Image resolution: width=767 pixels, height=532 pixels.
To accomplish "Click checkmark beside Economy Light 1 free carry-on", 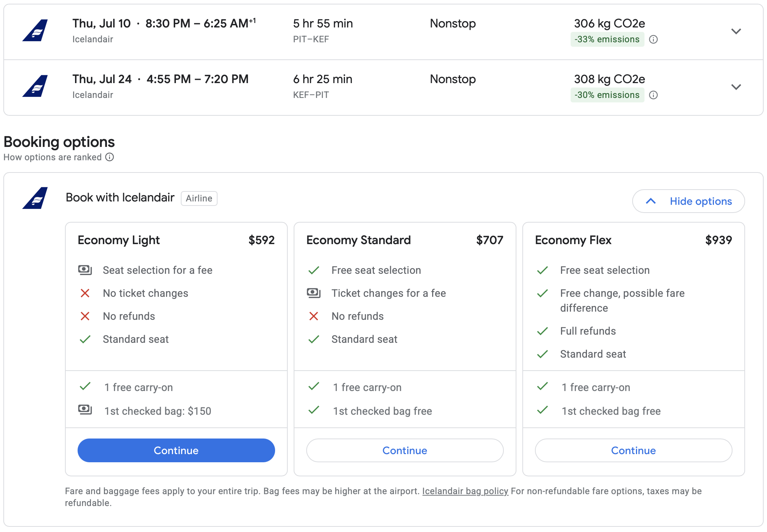I will pyautogui.click(x=85, y=387).
